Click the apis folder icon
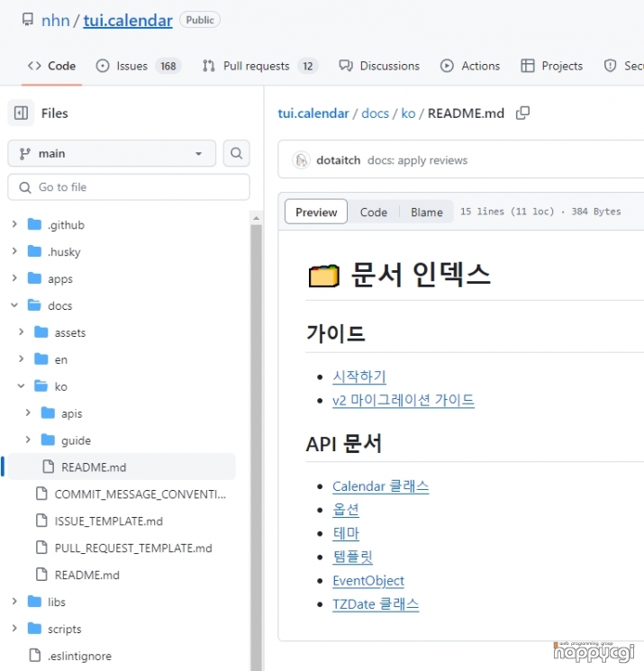Image resolution: width=644 pixels, height=671 pixels. coord(48,413)
